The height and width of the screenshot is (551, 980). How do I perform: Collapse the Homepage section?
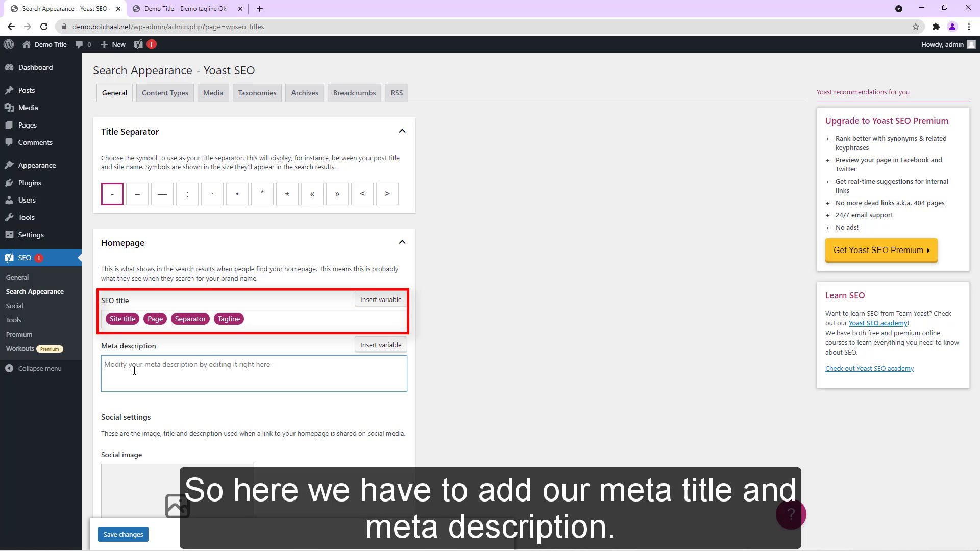point(402,242)
